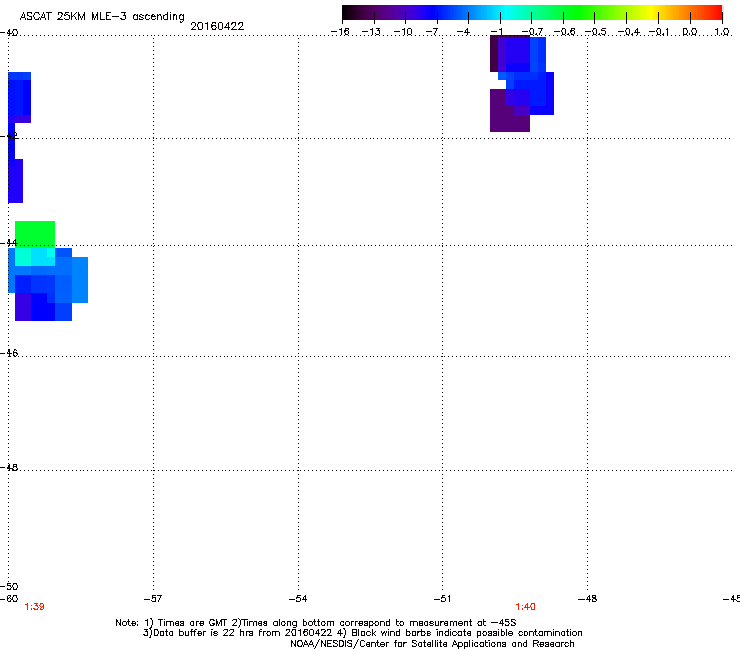Click the longitude label -57 on bottom axis
This screenshot has width=740, height=650.
(x=153, y=599)
